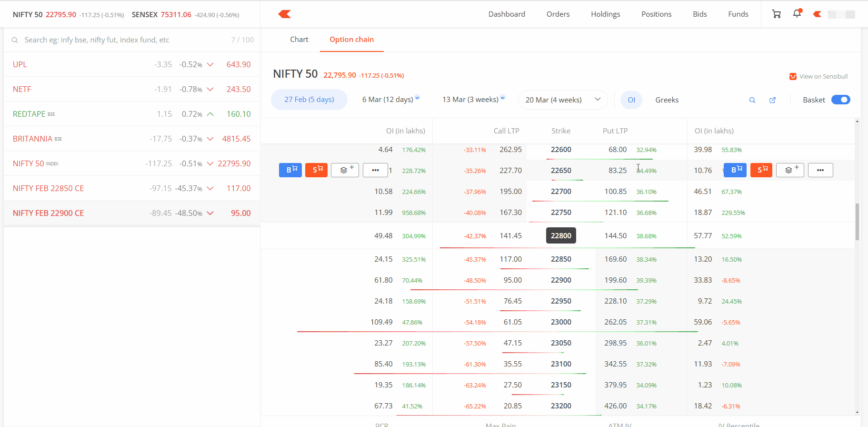Viewport: 868px width, 427px height.
Task: Click the SENSEX ticker in the top bar
Action: tap(186, 15)
